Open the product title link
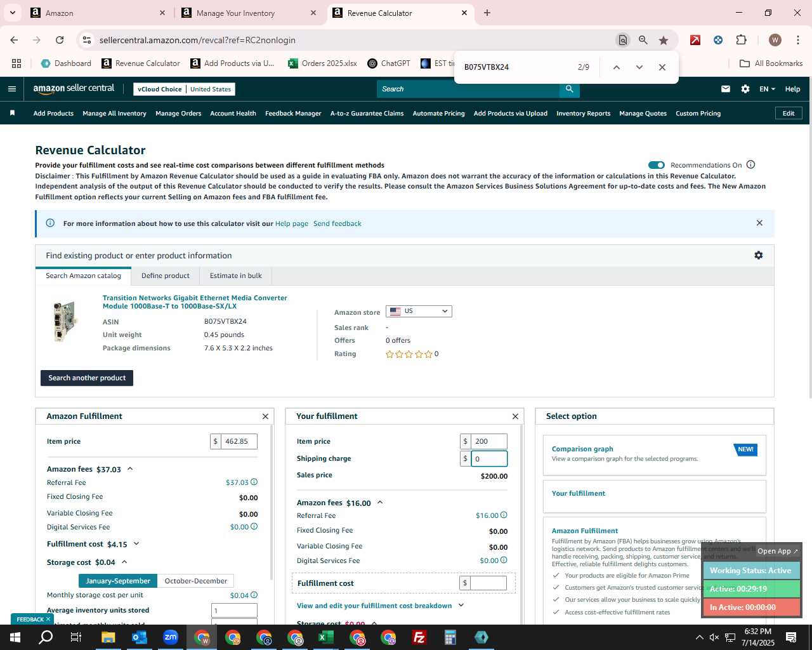Screen dimensions: 812x650 pyautogui.click(x=195, y=302)
